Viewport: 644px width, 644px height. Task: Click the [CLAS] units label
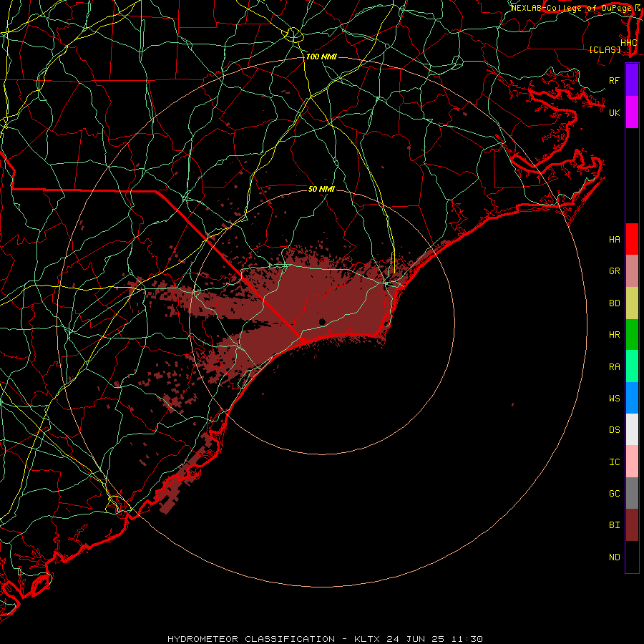[x=605, y=50]
